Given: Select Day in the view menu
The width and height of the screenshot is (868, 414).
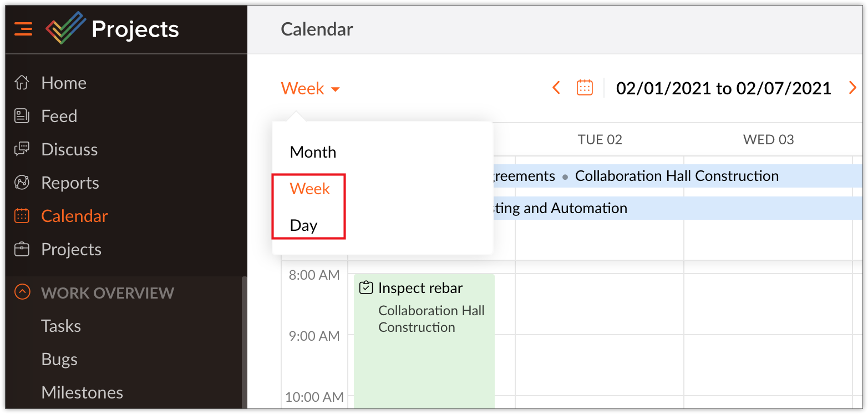Looking at the screenshot, I should tap(303, 225).
